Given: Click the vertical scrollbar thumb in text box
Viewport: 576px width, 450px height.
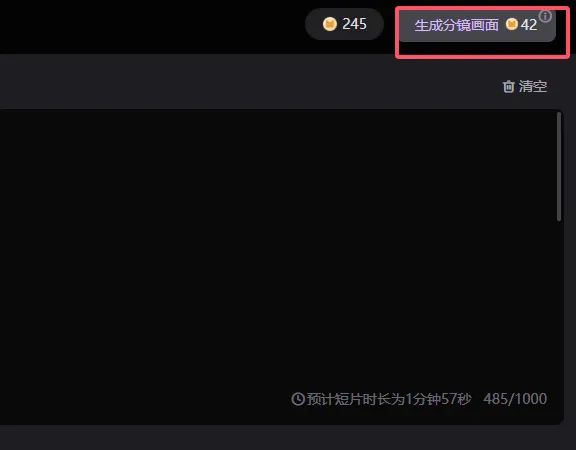Looking at the screenshot, I should click(559, 167).
